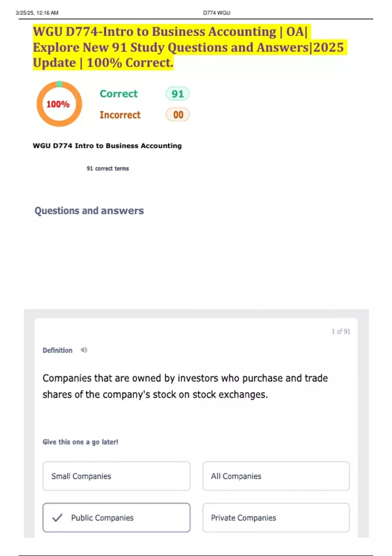Image resolution: width=392 pixels, height=556 pixels.
Task: Choose the Private Companies answer option
Action: tap(276, 518)
